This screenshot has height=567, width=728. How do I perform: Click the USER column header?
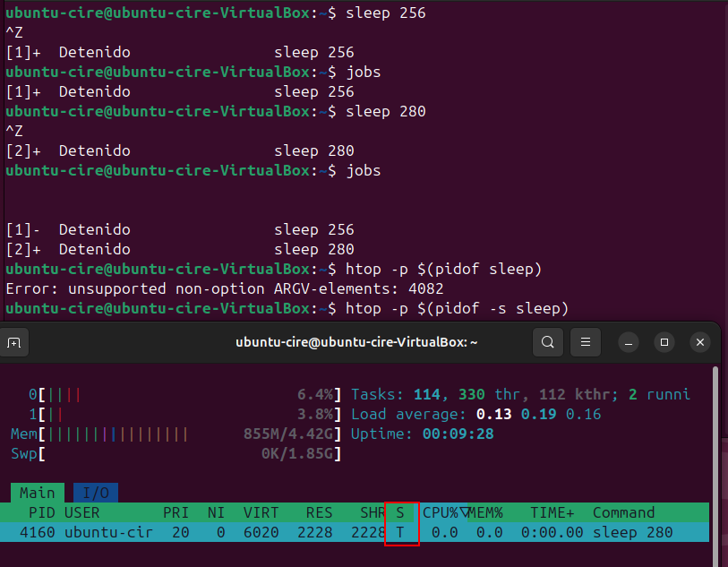pos(82,512)
